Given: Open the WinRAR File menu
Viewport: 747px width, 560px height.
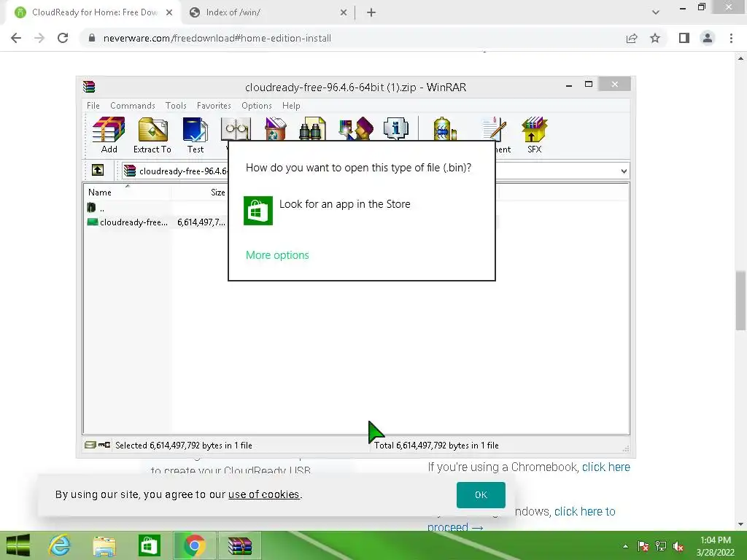Looking at the screenshot, I should 93,105.
